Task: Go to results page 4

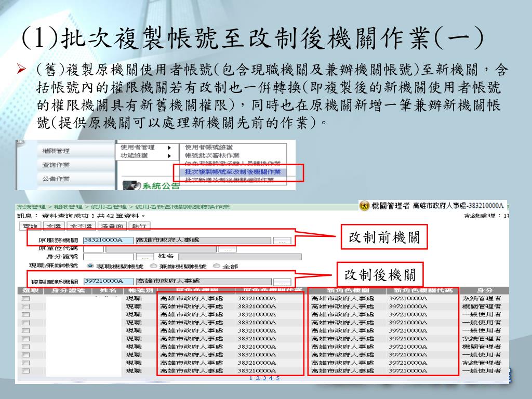Action: coord(271,378)
